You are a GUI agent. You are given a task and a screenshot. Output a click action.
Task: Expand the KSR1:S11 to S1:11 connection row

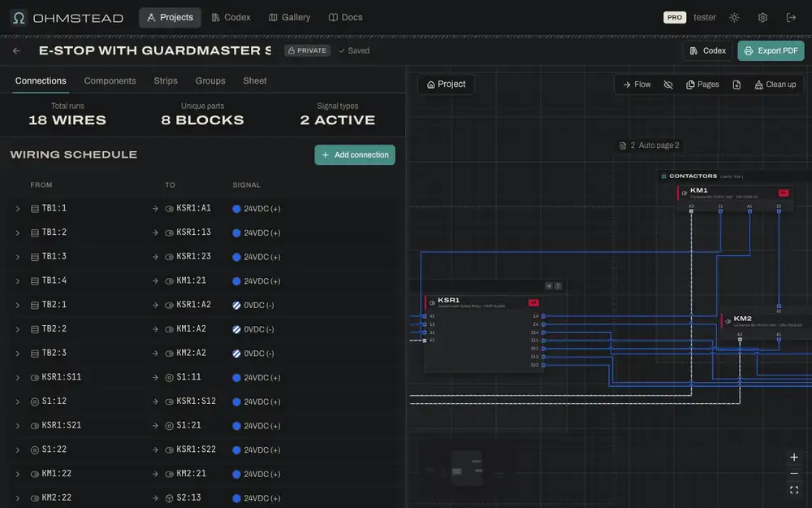coord(18,378)
